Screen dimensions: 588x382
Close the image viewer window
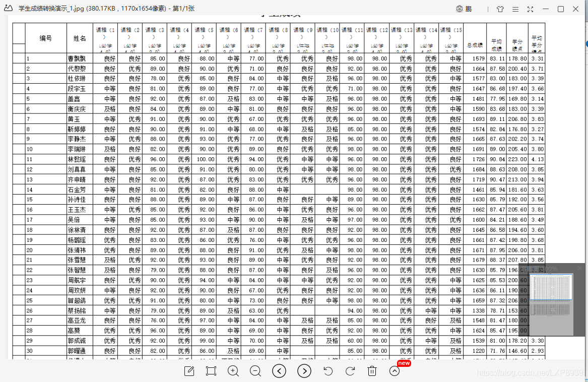575,9
